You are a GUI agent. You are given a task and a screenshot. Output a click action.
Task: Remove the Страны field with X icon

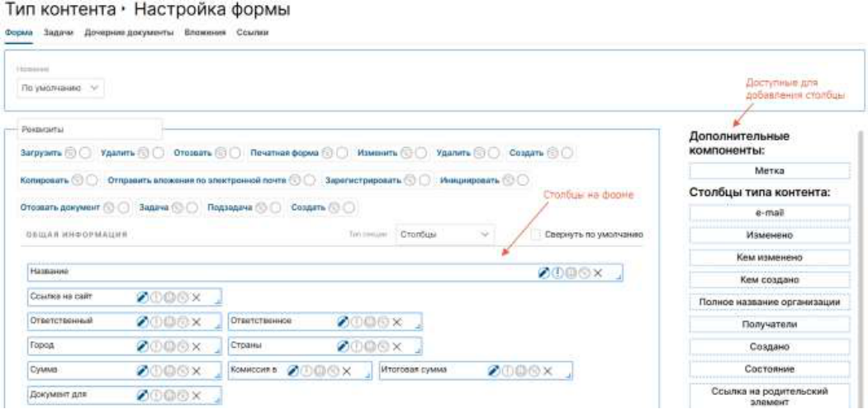pos(397,346)
